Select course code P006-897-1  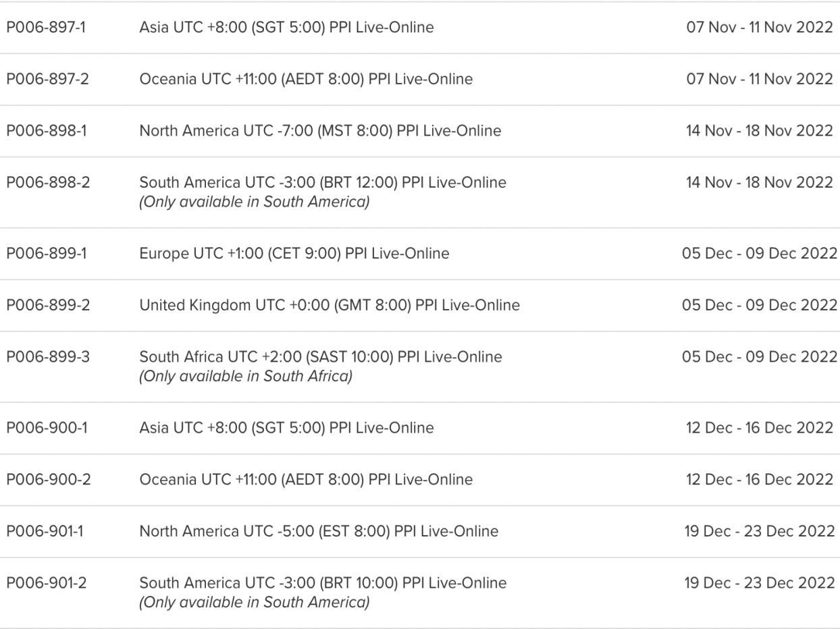pyautogui.click(x=46, y=28)
